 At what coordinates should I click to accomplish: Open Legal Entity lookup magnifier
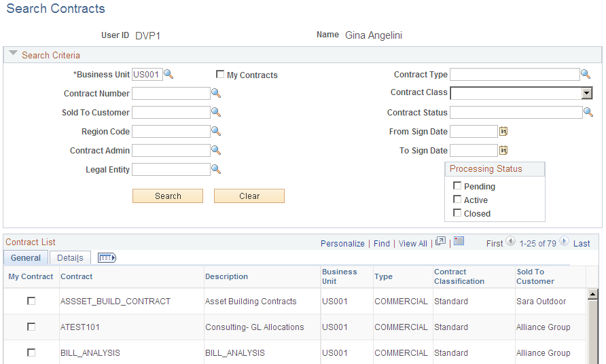216,169
